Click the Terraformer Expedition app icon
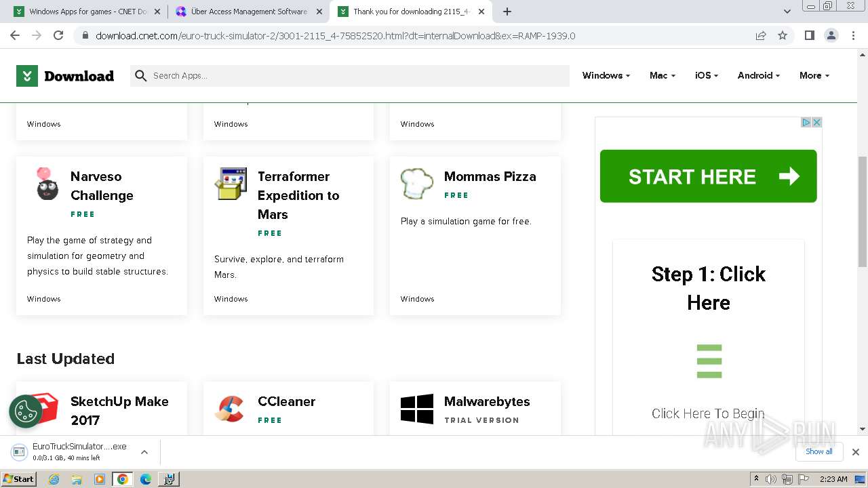This screenshot has height=488, width=868. coord(231,184)
